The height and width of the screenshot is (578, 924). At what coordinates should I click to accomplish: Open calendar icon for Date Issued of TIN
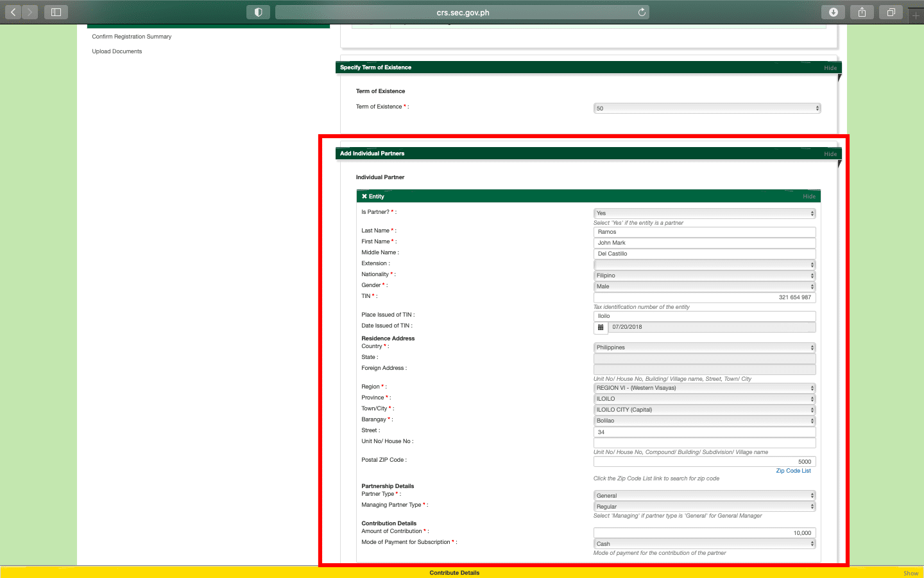click(601, 328)
